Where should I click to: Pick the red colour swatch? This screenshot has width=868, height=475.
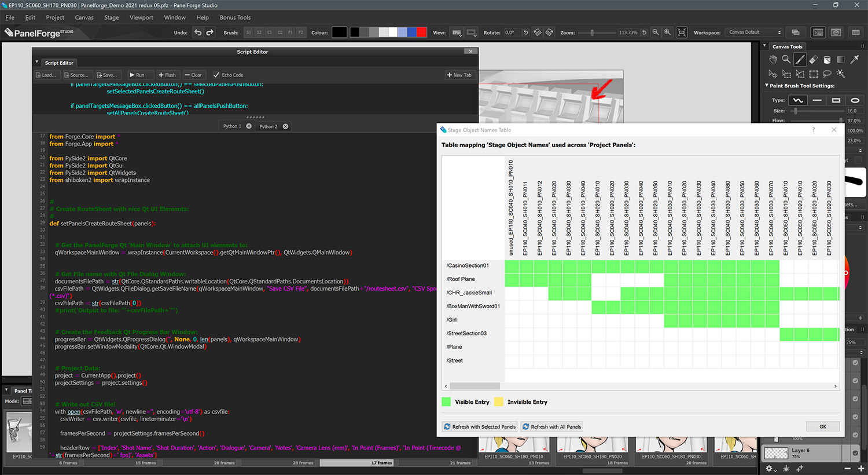421,32
